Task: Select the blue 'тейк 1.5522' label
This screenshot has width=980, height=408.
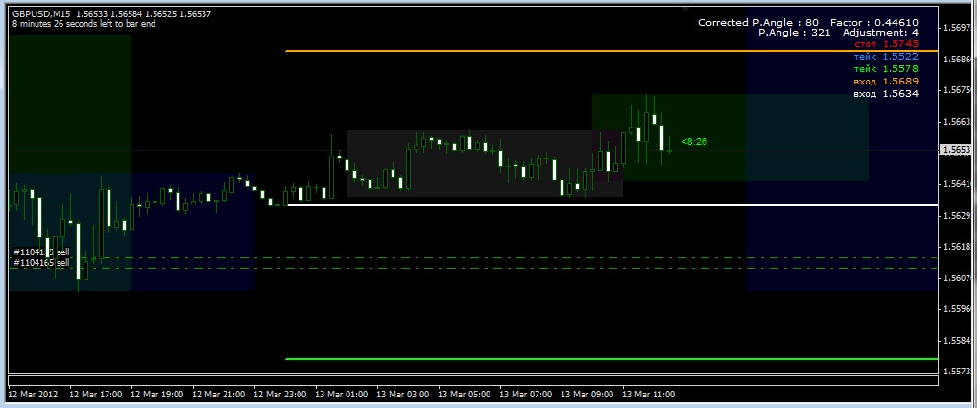Action: coord(886,57)
